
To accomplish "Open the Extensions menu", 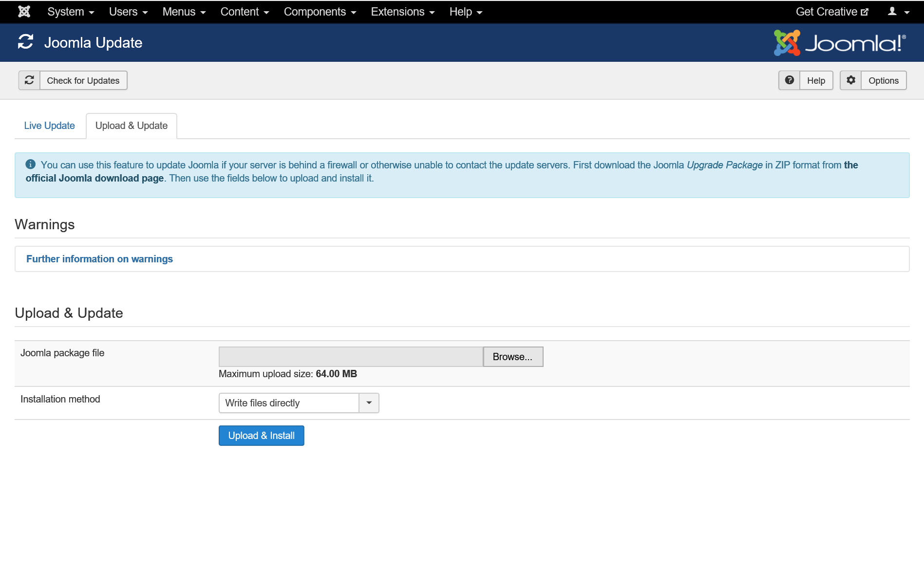I will (x=403, y=12).
